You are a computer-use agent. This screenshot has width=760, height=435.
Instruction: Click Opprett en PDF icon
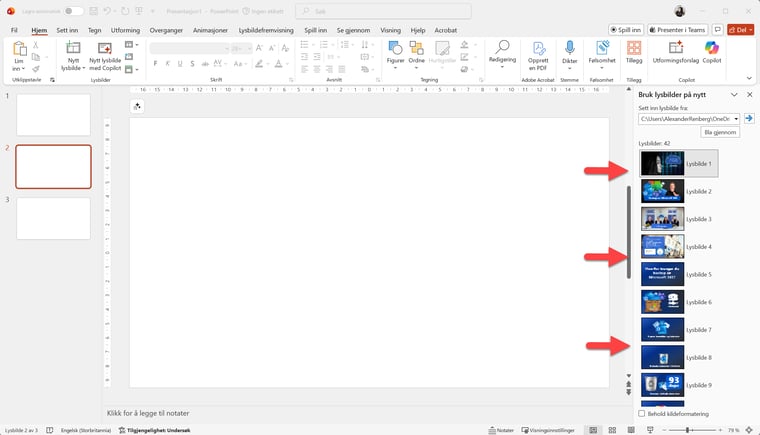click(x=538, y=48)
